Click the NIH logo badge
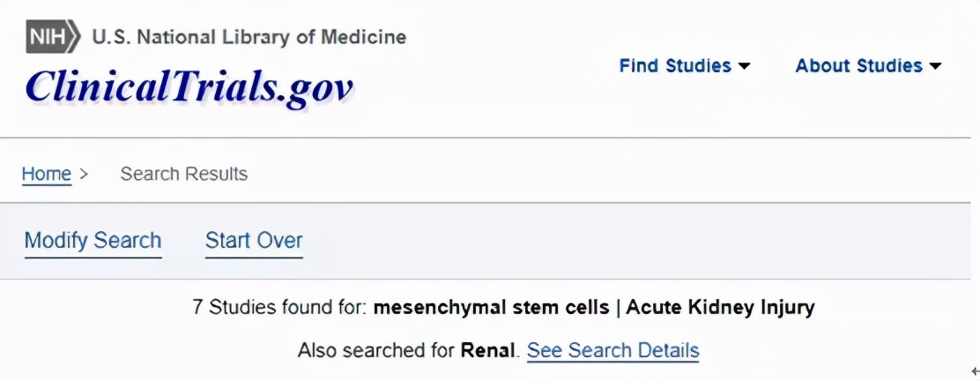Image resolution: width=980 pixels, height=381 pixels. point(51,38)
